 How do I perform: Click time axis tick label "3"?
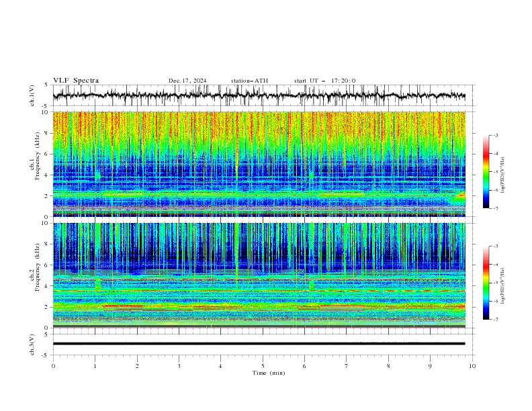tap(179, 366)
